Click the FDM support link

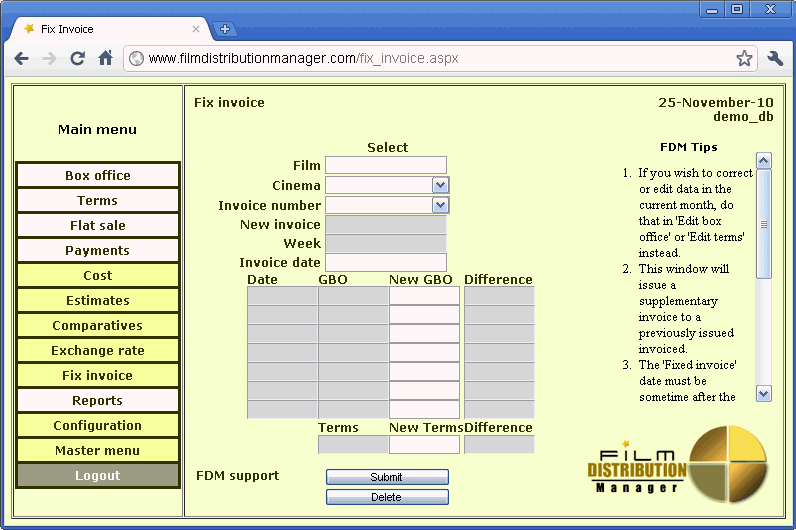point(237,475)
